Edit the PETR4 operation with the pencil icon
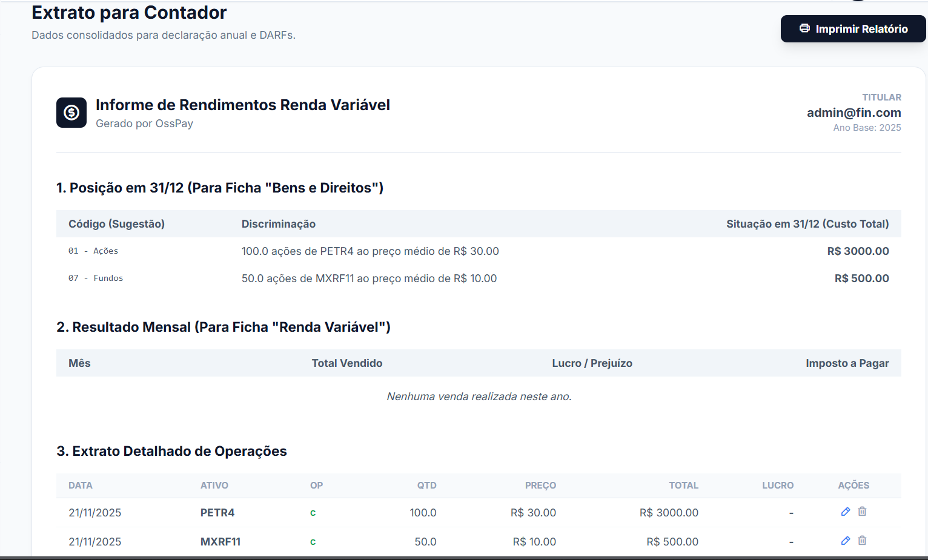The width and height of the screenshot is (928, 560). 846,512
